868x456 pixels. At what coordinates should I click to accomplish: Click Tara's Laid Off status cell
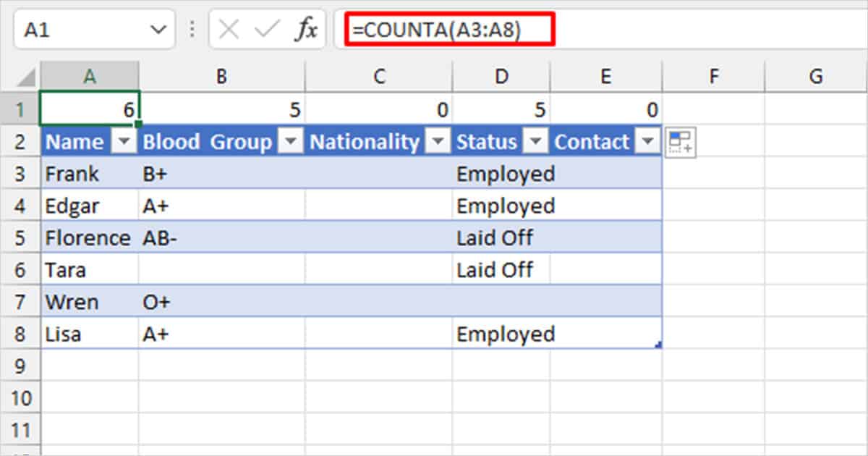[x=501, y=269]
